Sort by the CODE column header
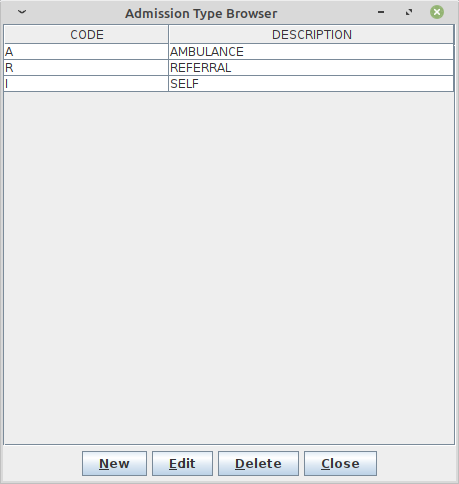Screen dimensions: 459x484 coord(86,35)
